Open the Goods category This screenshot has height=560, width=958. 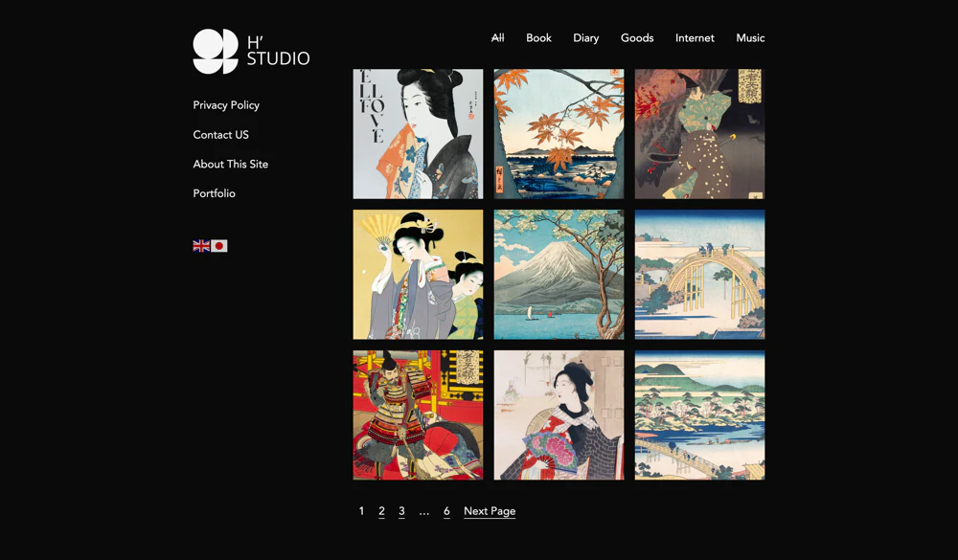click(x=637, y=38)
